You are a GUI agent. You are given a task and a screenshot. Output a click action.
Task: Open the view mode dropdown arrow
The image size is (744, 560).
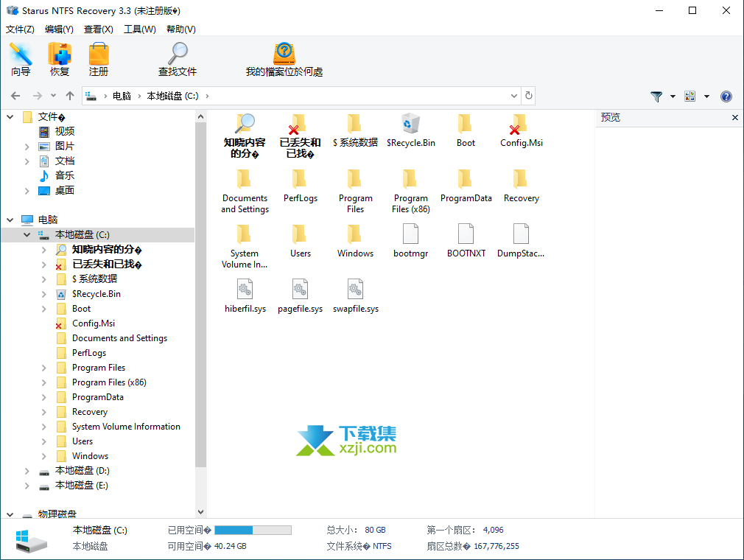pos(706,97)
